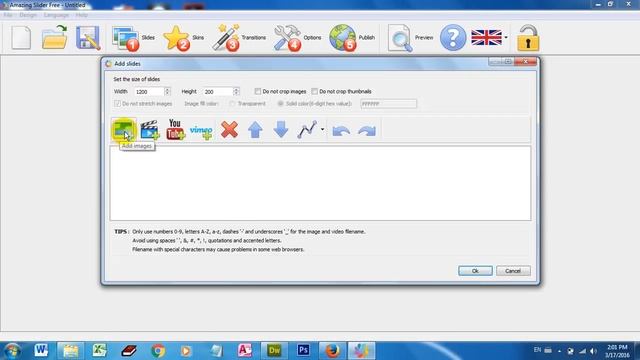640x360 pixels.
Task: Click the Height spinner arrows
Action: click(236, 91)
